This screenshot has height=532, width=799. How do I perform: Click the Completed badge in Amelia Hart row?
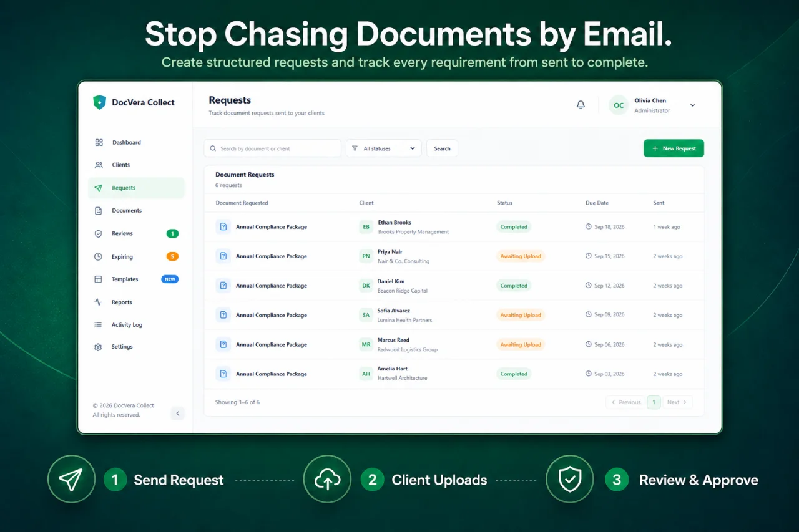[x=514, y=374]
